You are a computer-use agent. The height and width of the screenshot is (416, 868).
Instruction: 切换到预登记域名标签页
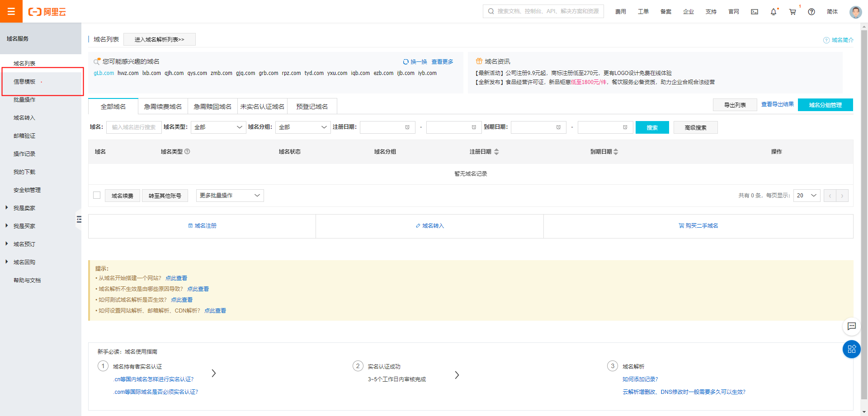312,106
